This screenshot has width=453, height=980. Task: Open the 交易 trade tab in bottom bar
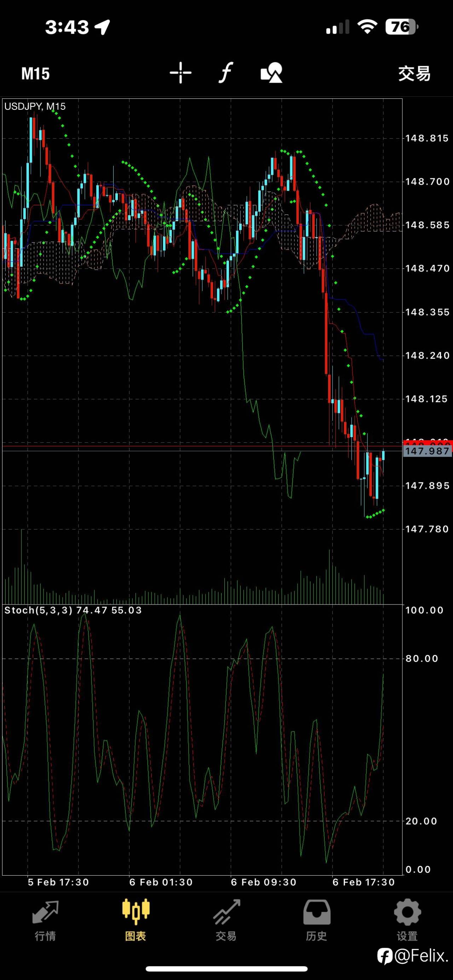pos(226,920)
